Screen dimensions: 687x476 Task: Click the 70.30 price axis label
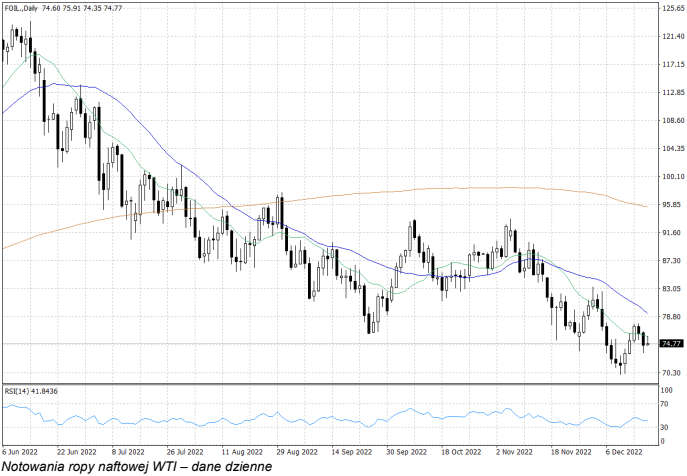tap(672, 373)
